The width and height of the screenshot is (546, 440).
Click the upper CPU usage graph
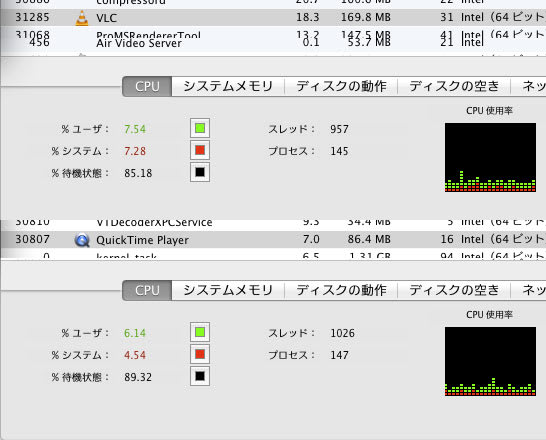pos(490,157)
